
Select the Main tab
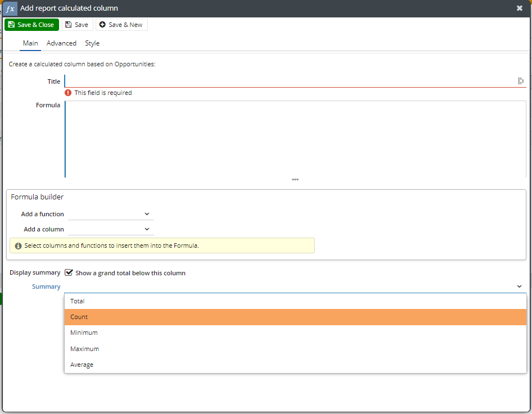[30, 43]
